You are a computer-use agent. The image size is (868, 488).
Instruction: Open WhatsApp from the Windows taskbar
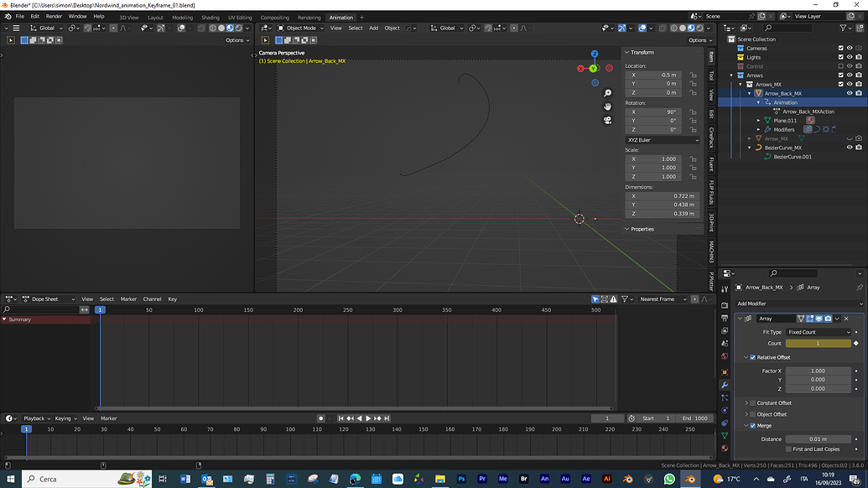point(669,479)
